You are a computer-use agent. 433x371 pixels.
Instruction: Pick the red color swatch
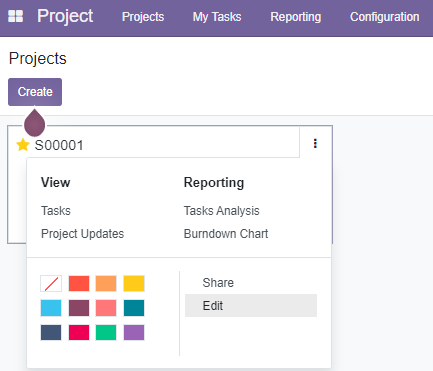coord(79,284)
